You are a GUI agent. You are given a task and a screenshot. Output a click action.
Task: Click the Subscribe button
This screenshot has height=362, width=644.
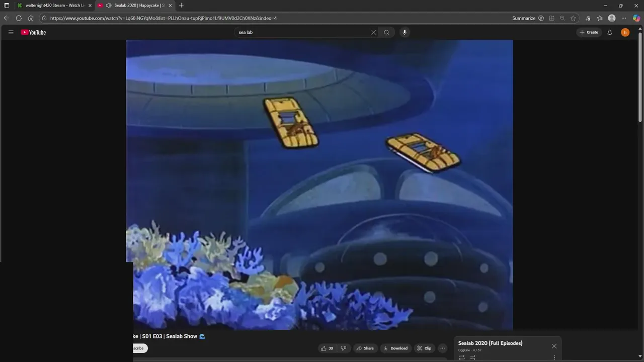coord(140,348)
